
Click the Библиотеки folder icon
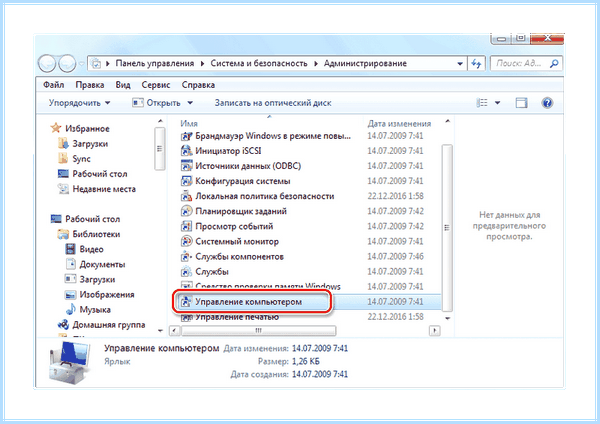pyautogui.click(x=63, y=234)
